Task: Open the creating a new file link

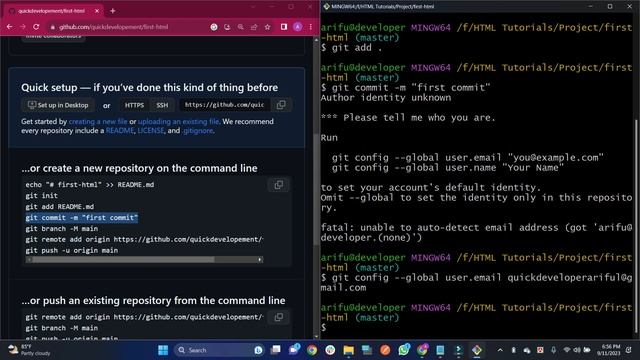Action: click(98, 121)
